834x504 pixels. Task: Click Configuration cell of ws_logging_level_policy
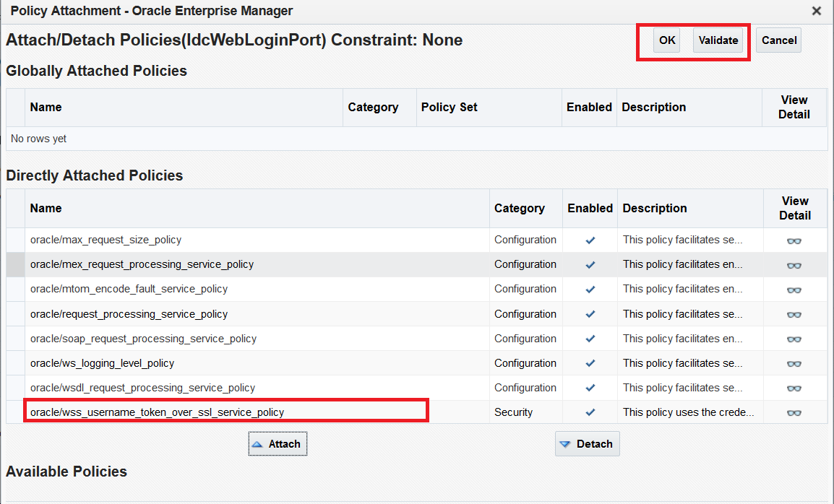(x=525, y=363)
